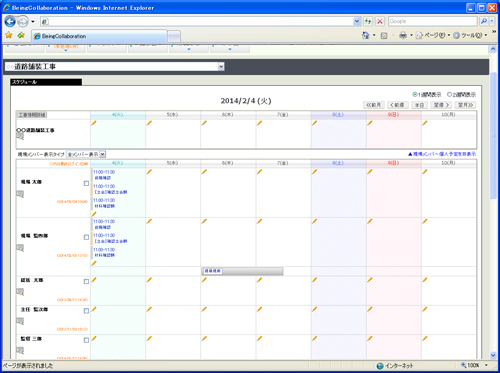Click the Feeds icon in the command bar
This screenshot has height=373, width=500.
click(384, 35)
